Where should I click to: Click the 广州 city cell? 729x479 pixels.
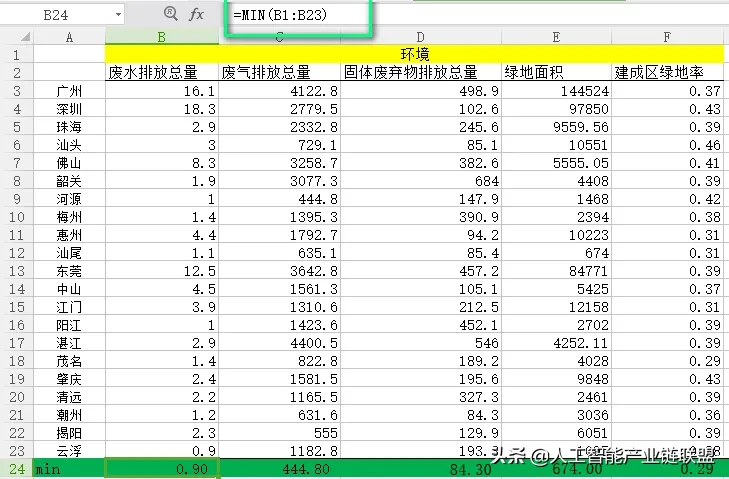coord(69,91)
